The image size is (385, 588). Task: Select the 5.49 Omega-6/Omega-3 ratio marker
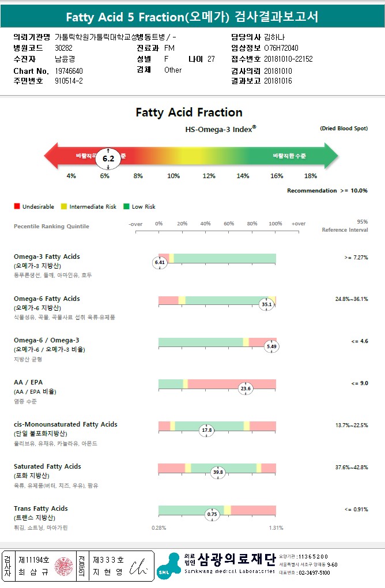pyautogui.click(x=271, y=346)
